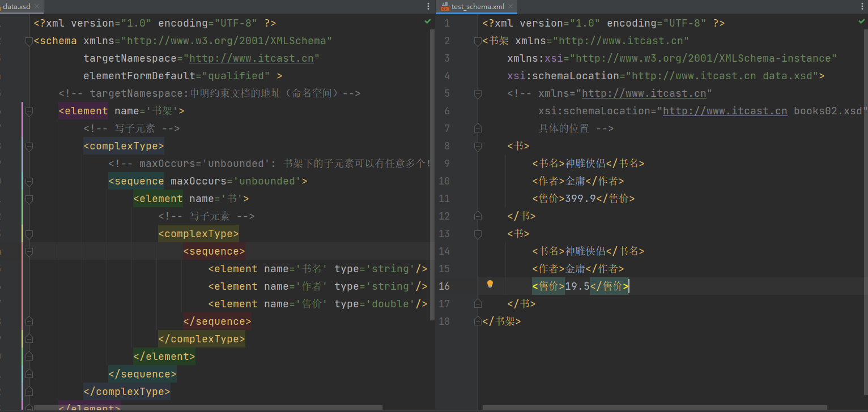Click the 写子元素 comment below element 书架
Image resolution: width=868 pixels, height=412 pixels.
coord(131,128)
